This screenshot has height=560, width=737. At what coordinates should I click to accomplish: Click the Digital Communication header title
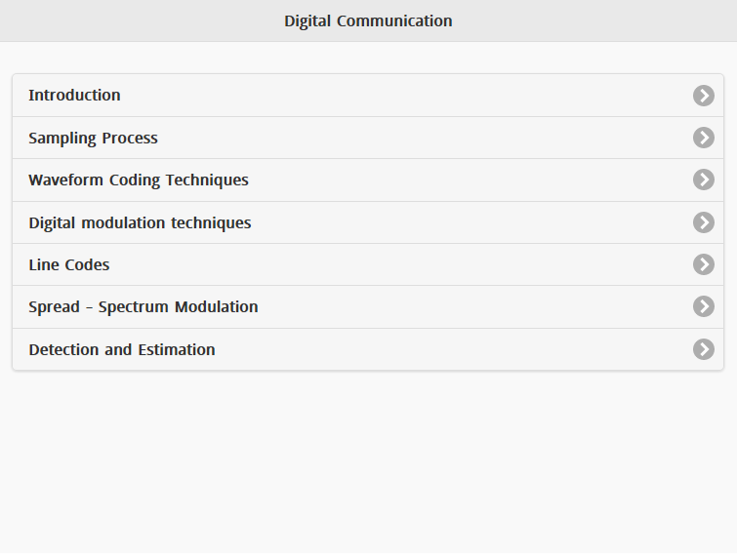point(368,20)
